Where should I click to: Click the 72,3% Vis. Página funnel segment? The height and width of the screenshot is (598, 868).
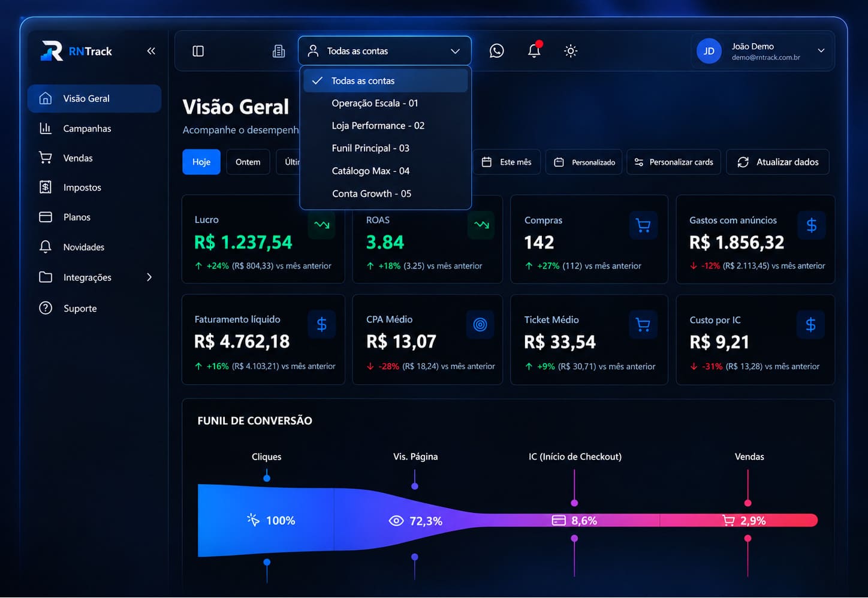(x=415, y=521)
